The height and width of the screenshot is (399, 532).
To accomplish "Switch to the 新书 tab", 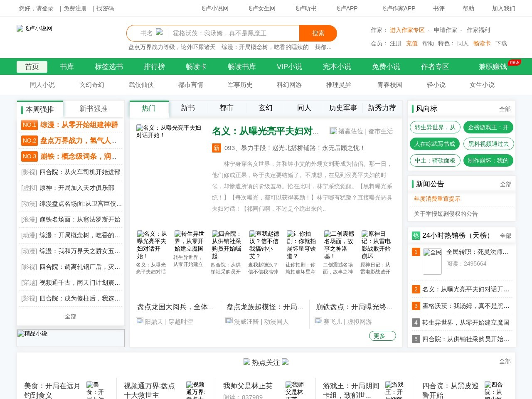I will 188,108.
